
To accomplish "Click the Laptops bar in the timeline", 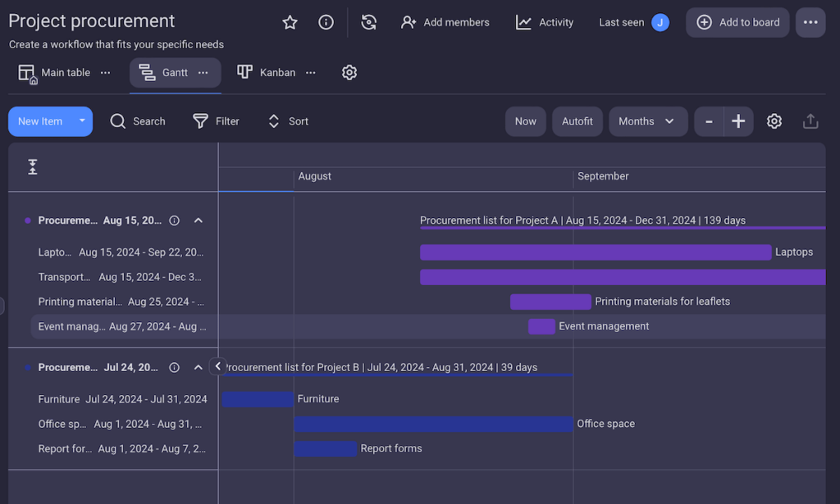I will (595, 252).
